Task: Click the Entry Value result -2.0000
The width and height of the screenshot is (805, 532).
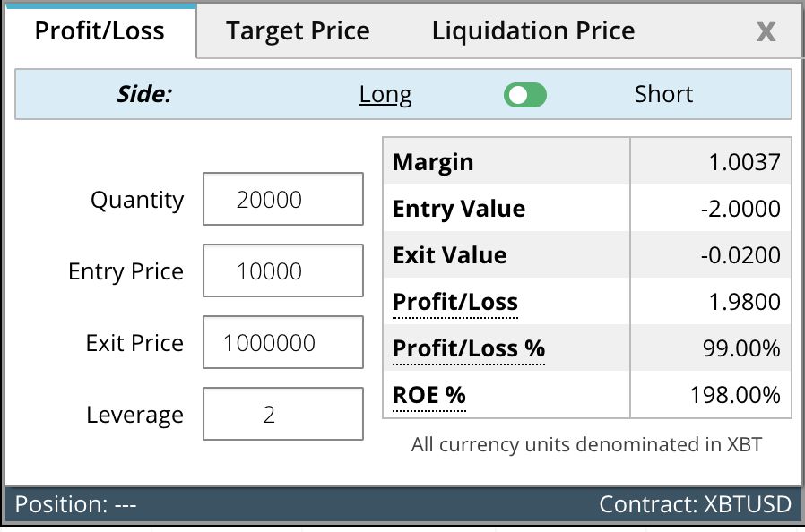Action: [740, 209]
